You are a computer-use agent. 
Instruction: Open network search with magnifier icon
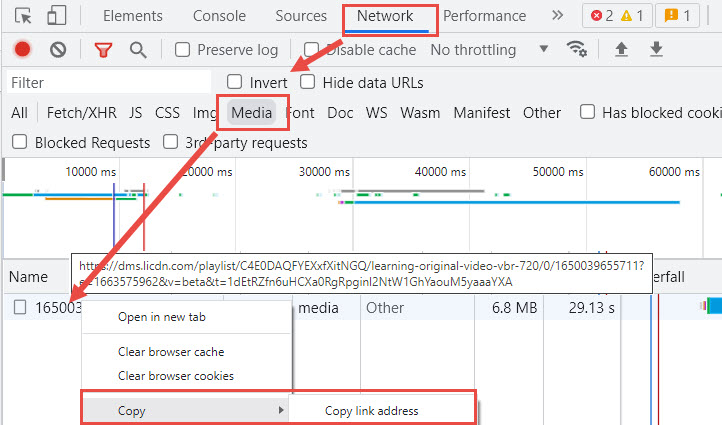tap(138, 50)
